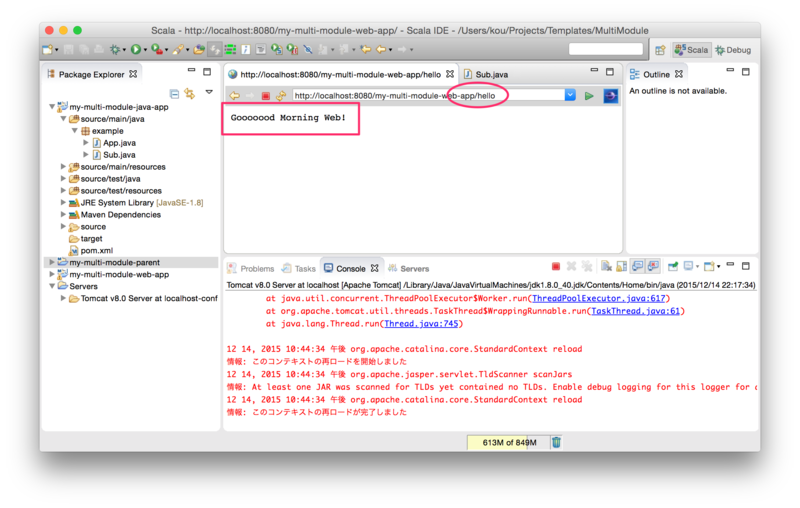
Task: Close the Outline view tab
Action: 679,74
